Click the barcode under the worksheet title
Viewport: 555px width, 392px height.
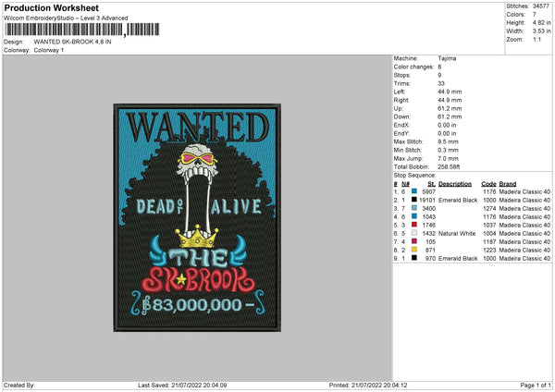pyautogui.click(x=82, y=30)
